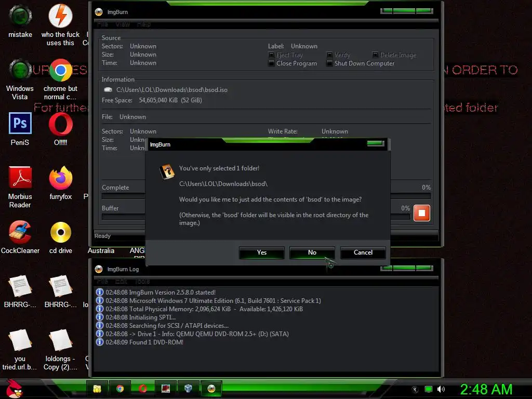Screen dimensions: 532x399
Task: Click the question book icon in the dialog
Action: point(167,171)
